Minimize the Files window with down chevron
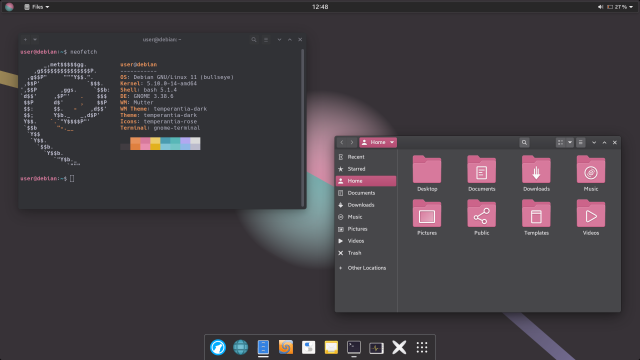The image size is (640, 360). tap(594, 142)
